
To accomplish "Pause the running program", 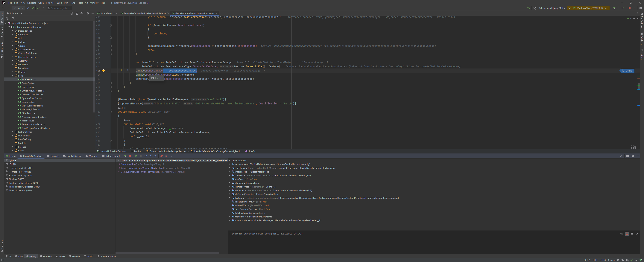I will point(141,156).
